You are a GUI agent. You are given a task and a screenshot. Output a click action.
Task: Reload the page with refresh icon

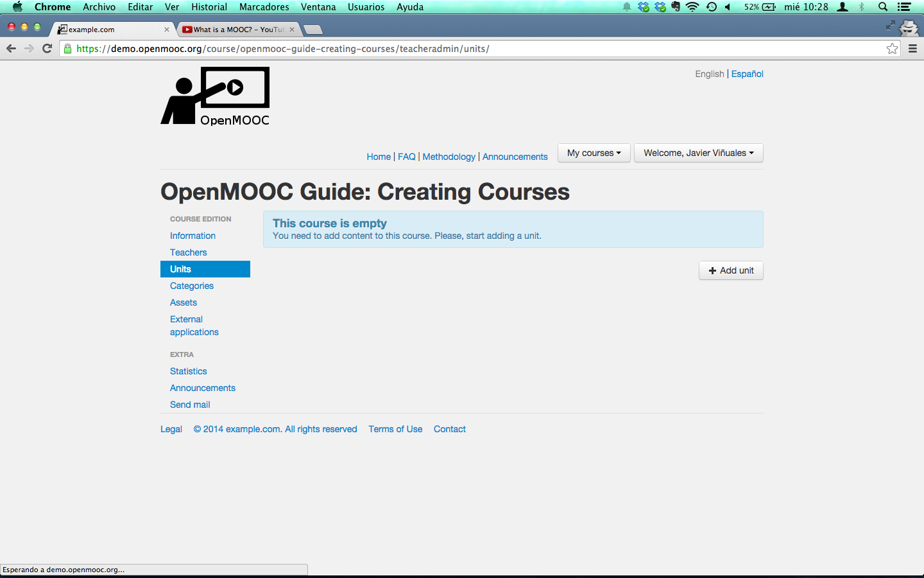(x=47, y=49)
